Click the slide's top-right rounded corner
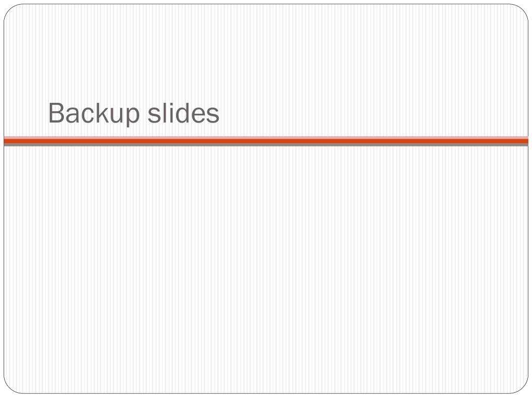This screenshot has height=399, width=532. 522,10
